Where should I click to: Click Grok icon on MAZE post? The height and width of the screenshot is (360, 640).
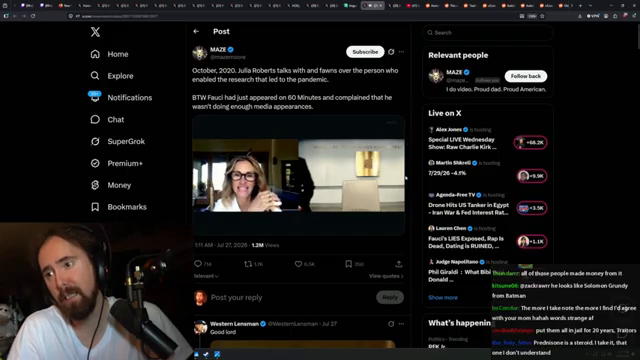click(391, 52)
